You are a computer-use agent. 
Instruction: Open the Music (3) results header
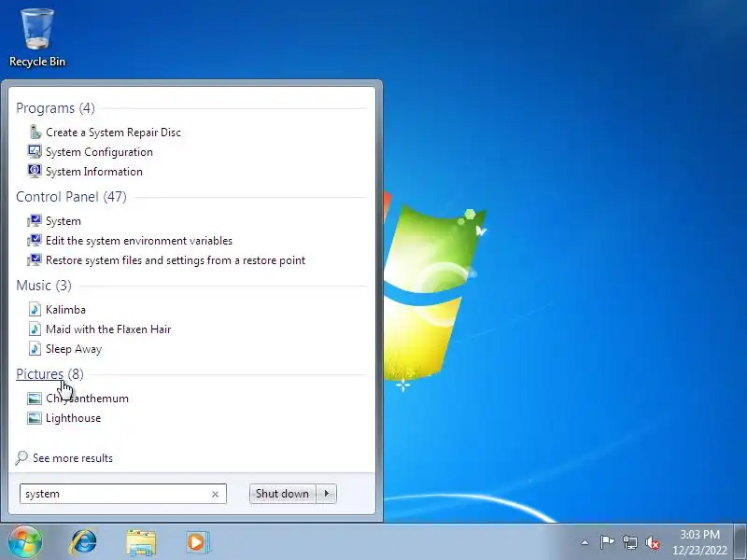[44, 286]
